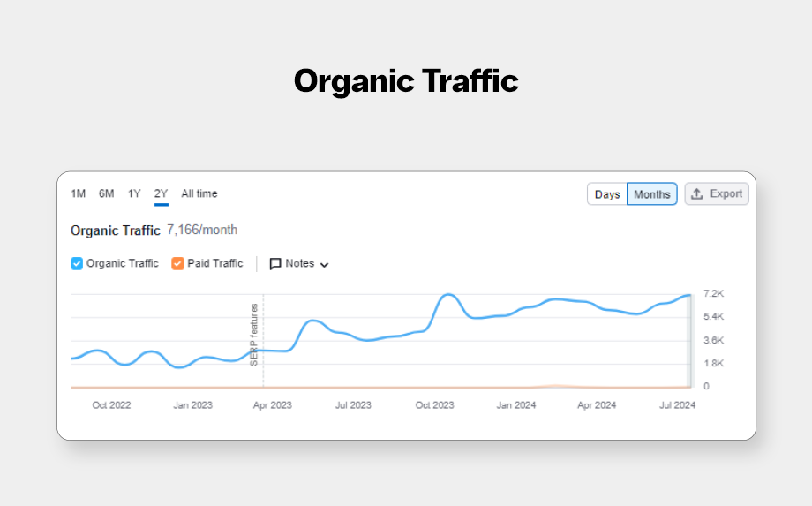
Task: Click the 7,166/month traffic value
Action: tap(202, 230)
